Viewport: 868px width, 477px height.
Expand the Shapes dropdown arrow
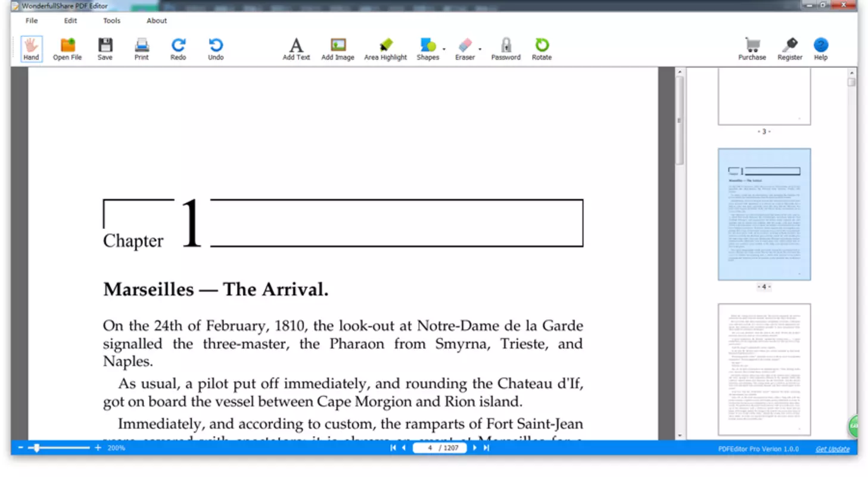point(444,49)
